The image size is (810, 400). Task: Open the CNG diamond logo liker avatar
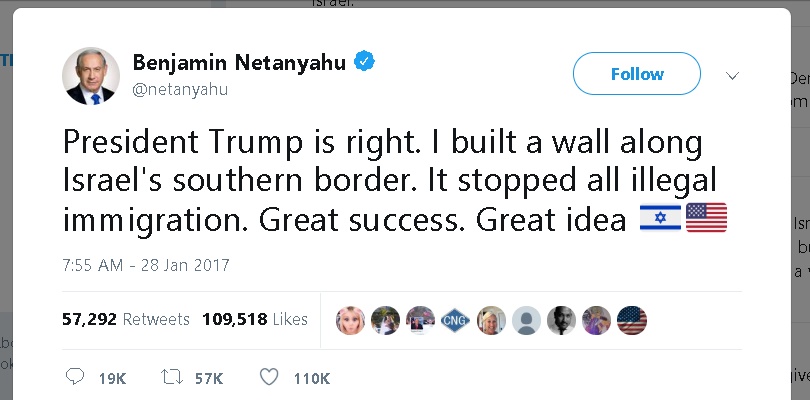[x=455, y=320]
